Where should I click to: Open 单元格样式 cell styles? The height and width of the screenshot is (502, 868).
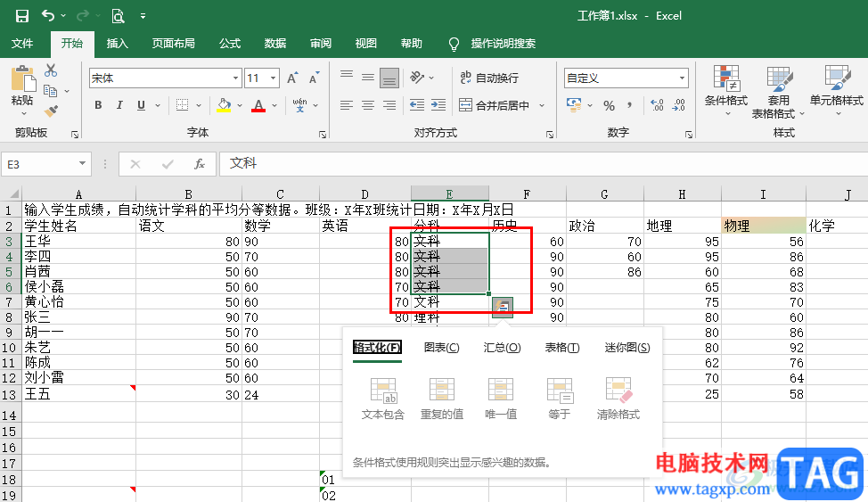[836, 92]
